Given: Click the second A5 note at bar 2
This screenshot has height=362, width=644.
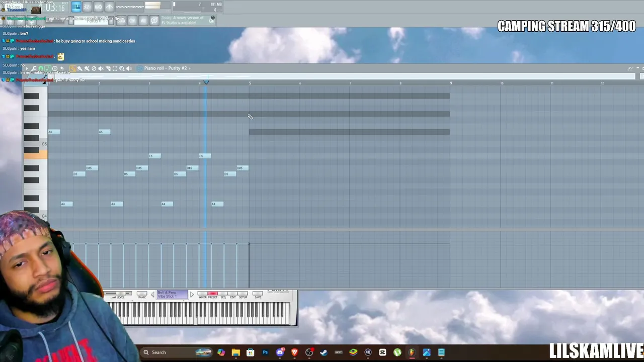Looking at the screenshot, I should pyautogui.click(x=104, y=132).
